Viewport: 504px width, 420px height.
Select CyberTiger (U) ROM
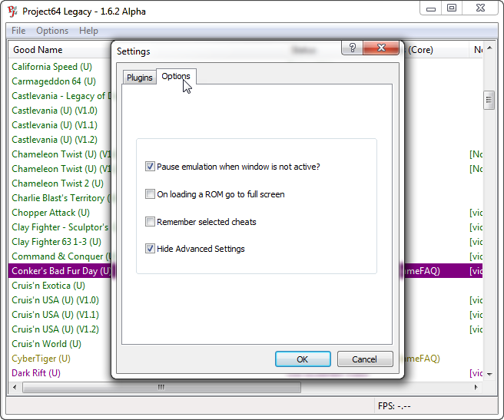[41, 359]
